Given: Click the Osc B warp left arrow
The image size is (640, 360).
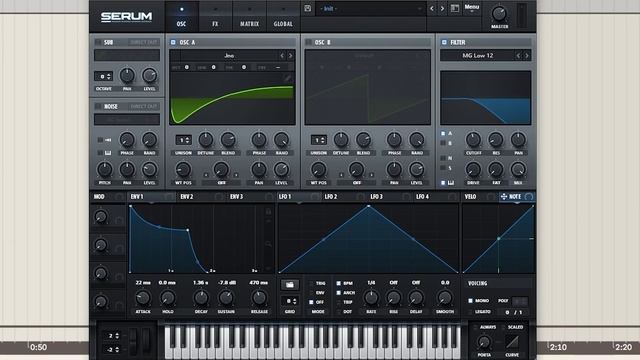Looking at the screenshot, I should (x=341, y=175).
